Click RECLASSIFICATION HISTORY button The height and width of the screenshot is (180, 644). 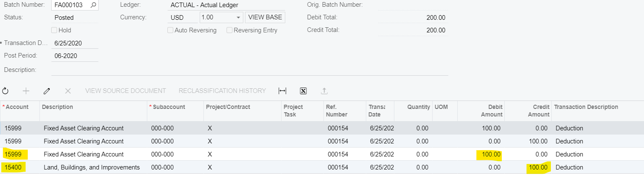pos(222,91)
